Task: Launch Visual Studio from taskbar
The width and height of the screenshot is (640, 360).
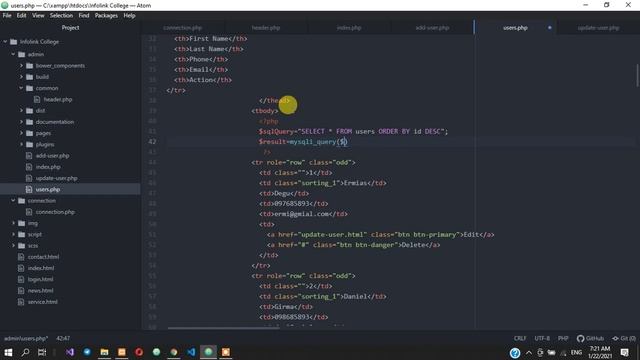Action: click(70, 352)
